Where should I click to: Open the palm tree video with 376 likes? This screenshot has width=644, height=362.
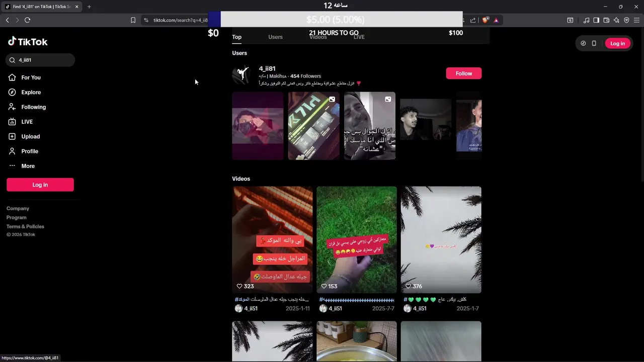441,240
